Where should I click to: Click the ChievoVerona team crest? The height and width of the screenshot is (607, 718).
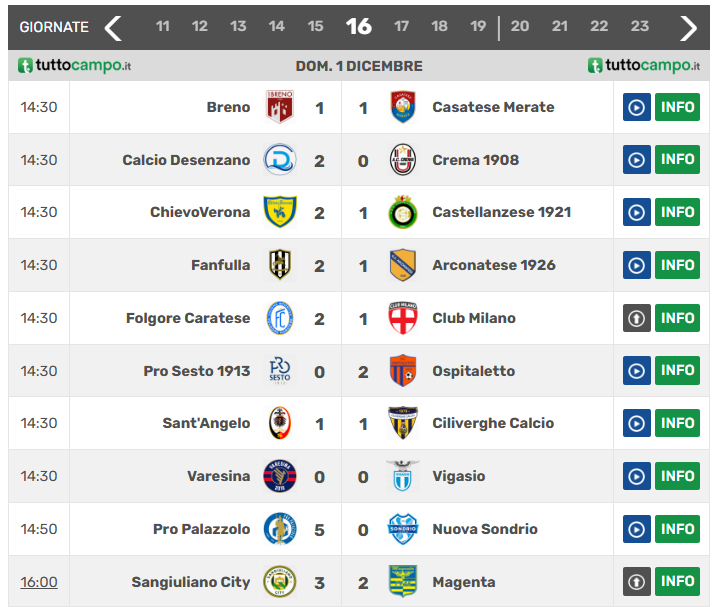[x=279, y=212]
